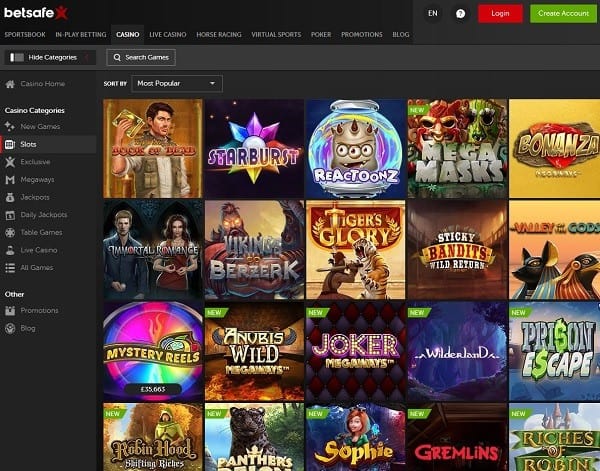This screenshot has height=471, width=600.
Task: Click the green Create Account button
Action: [562, 13]
